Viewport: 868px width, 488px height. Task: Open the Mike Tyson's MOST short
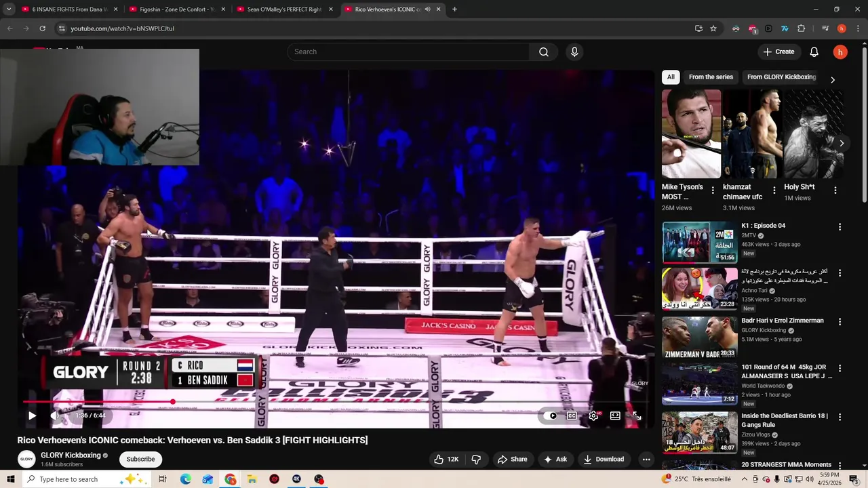[x=692, y=134]
